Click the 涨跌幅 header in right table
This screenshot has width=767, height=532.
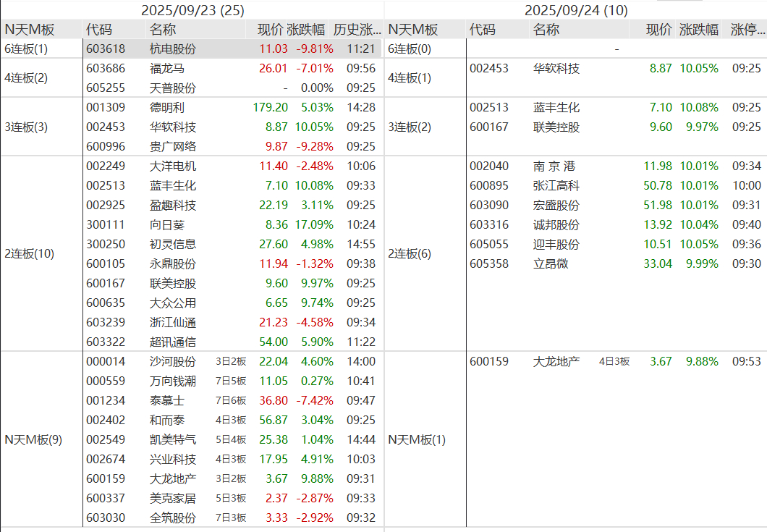click(x=698, y=30)
